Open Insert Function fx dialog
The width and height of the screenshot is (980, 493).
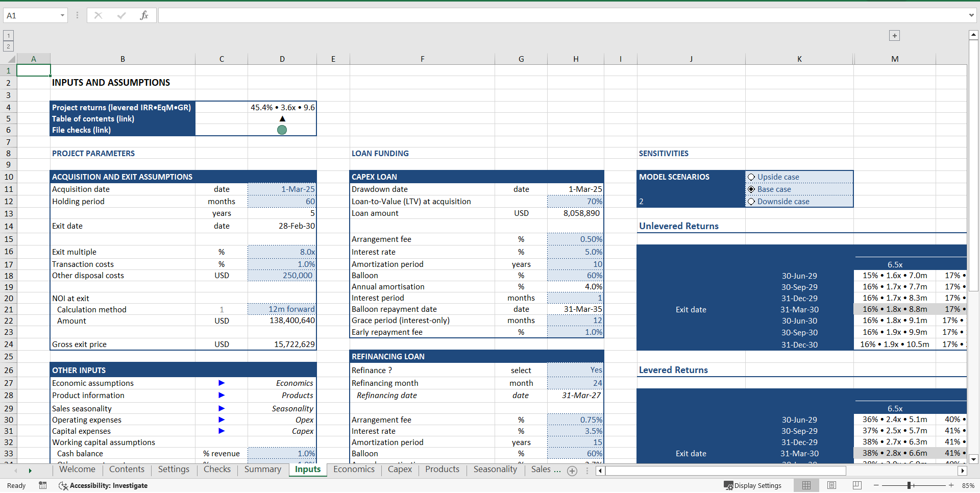coord(144,15)
